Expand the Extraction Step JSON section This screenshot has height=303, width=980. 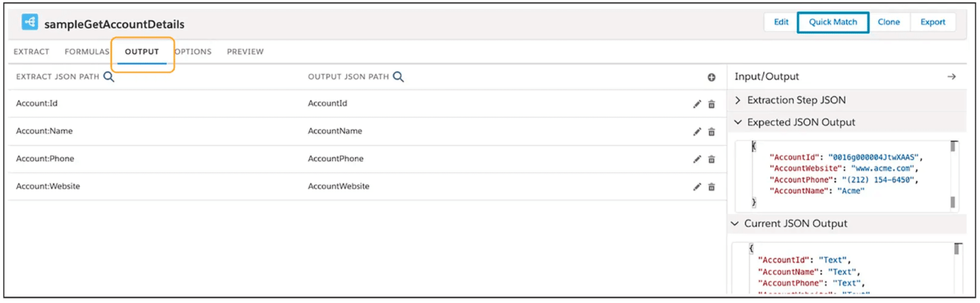click(x=738, y=100)
